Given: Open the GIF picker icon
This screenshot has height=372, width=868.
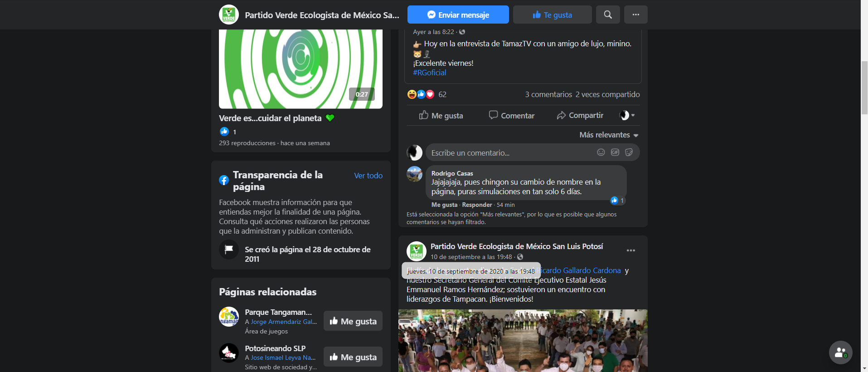Looking at the screenshot, I should pos(615,152).
